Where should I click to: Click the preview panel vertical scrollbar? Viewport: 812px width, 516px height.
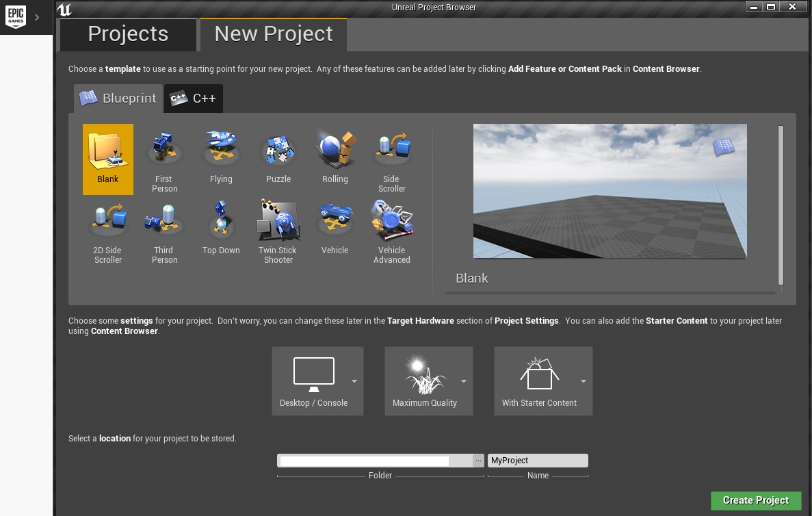(x=781, y=205)
